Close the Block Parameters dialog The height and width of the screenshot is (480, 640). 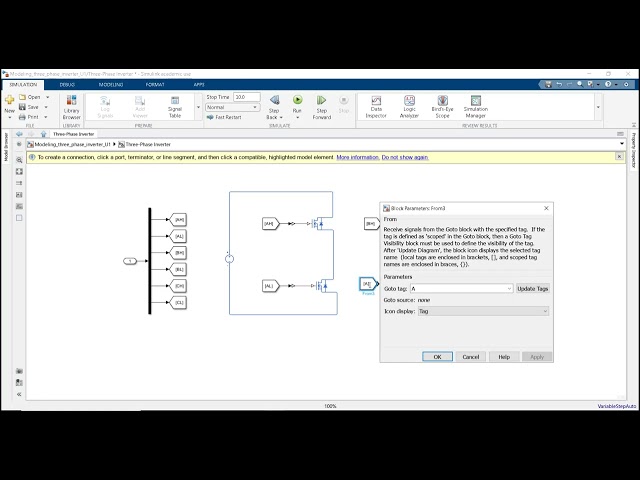(546, 208)
